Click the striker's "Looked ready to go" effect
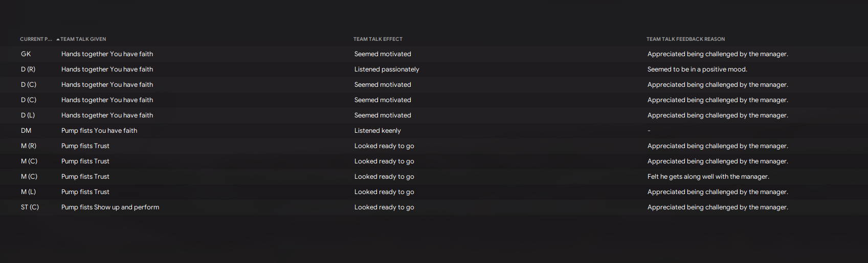The image size is (868, 263). pos(384,207)
